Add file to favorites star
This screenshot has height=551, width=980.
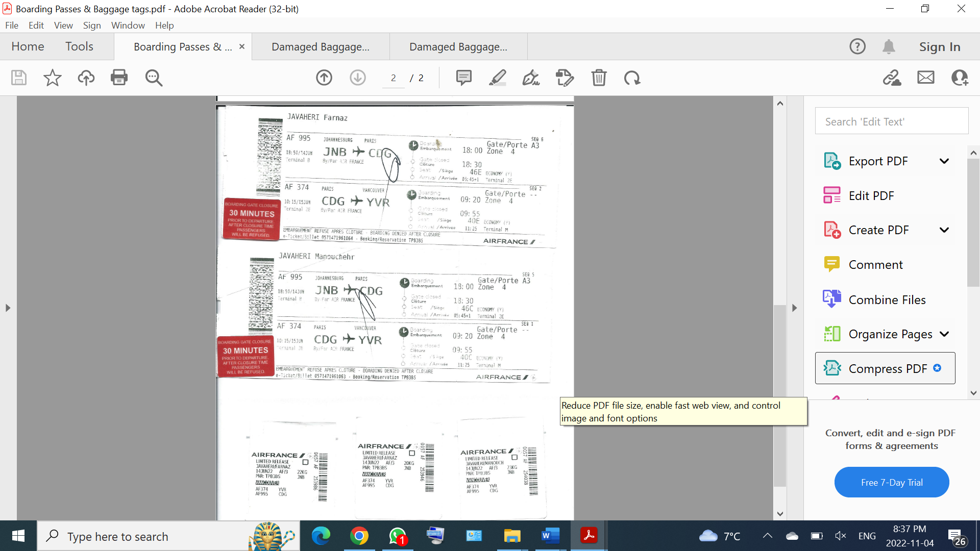52,78
